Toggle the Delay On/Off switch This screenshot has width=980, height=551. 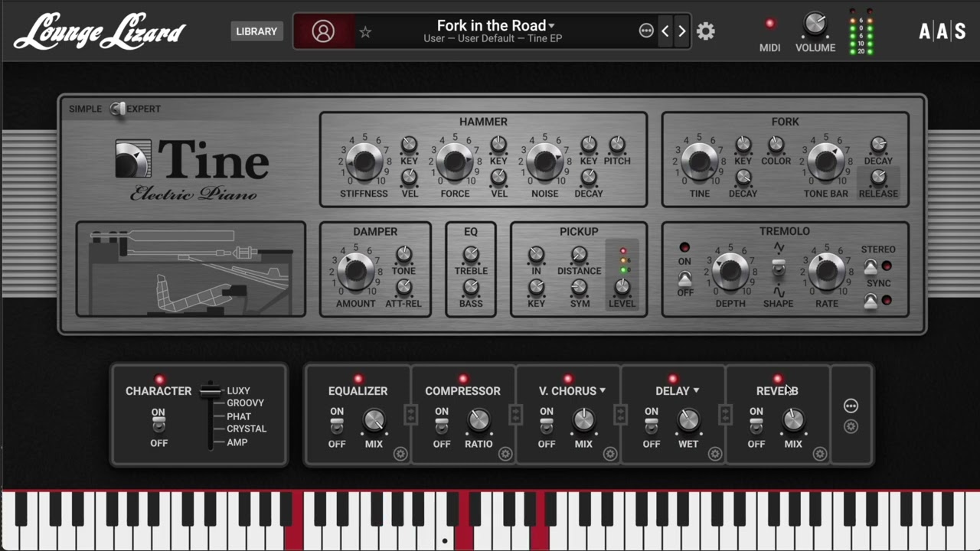652,426
